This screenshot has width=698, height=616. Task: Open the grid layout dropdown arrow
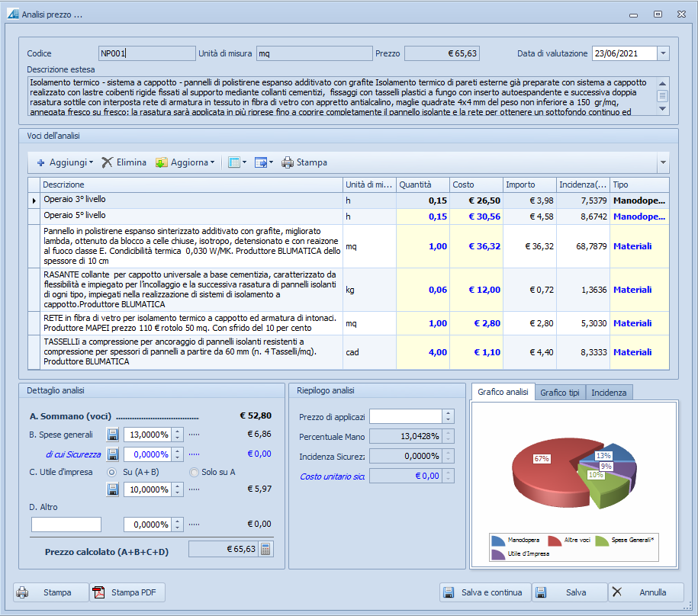(x=244, y=163)
